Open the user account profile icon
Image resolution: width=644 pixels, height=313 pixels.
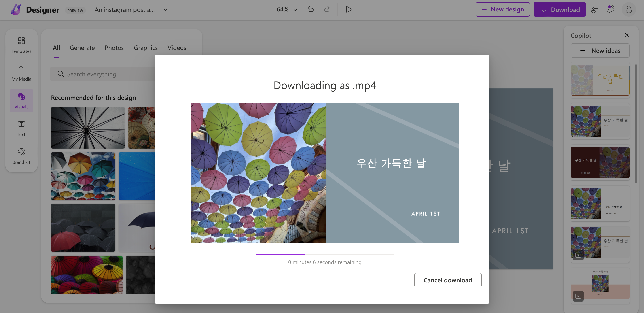point(629,9)
